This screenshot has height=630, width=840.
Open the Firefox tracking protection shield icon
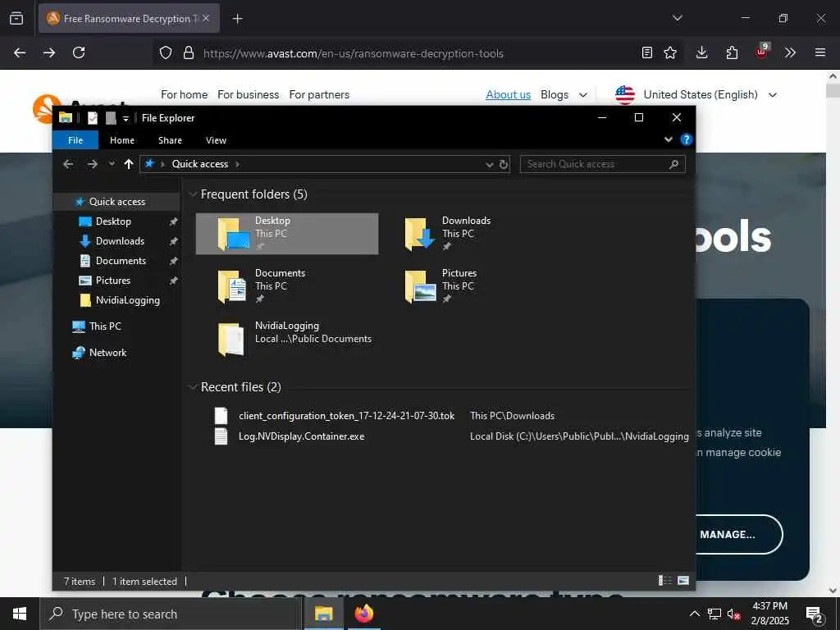(166, 53)
